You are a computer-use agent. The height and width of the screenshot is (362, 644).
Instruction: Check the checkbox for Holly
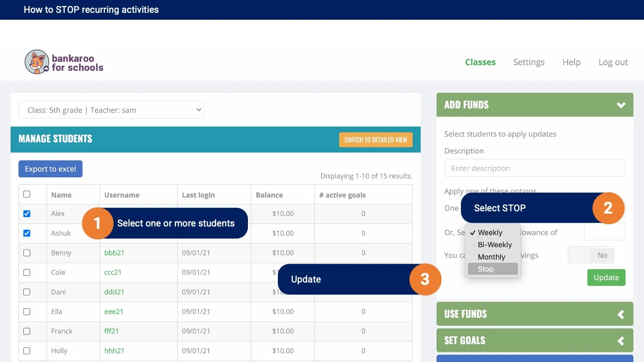pyautogui.click(x=27, y=351)
